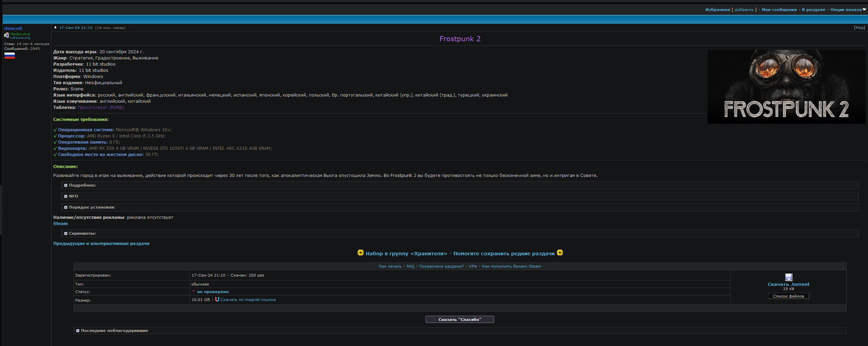The width and height of the screenshot is (868, 346).
Task: Open the Покраснели раздачи? link
Action: click(x=441, y=266)
